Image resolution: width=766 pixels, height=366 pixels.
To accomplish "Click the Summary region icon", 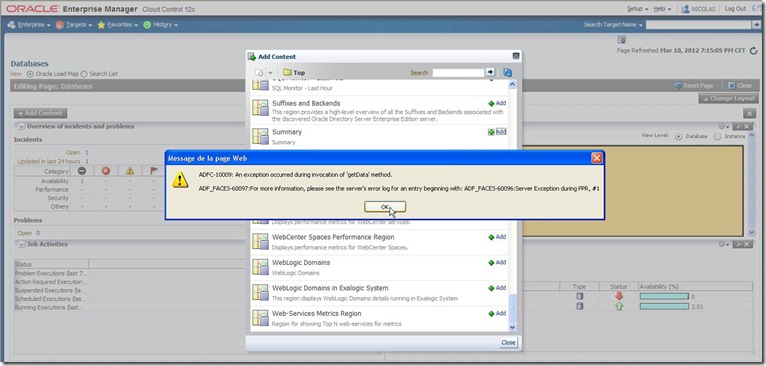I will pyautogui.click(x=260, y=136).
